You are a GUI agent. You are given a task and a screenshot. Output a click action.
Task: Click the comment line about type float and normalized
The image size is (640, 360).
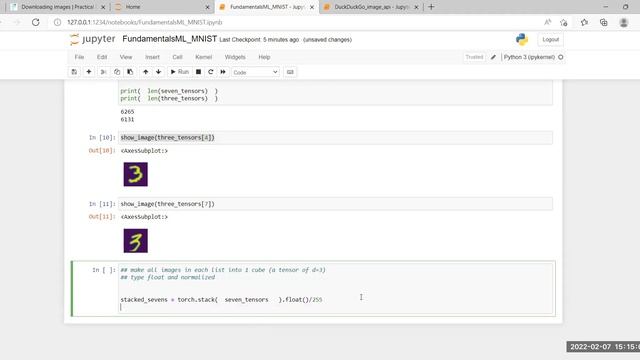point(168,277)
